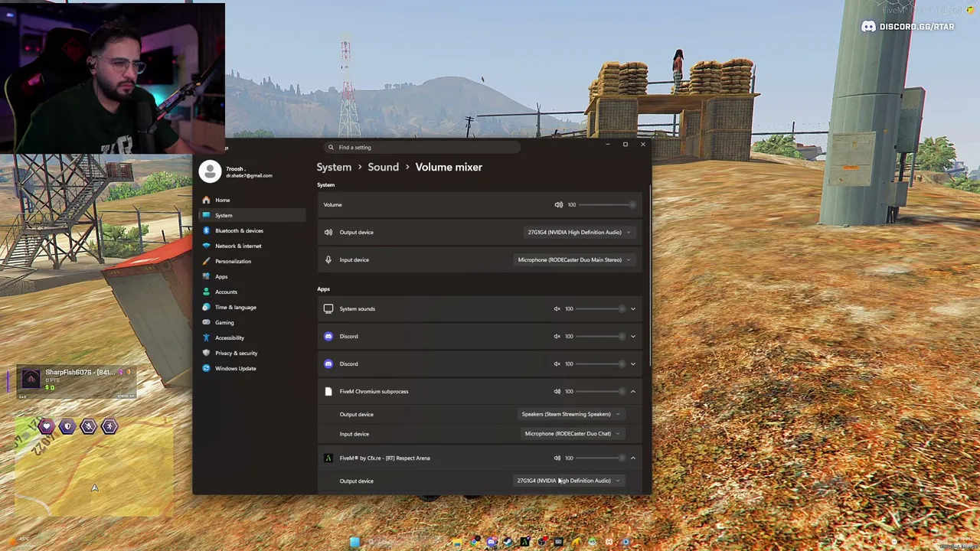Select Accessibility label in sidebar

230,337
